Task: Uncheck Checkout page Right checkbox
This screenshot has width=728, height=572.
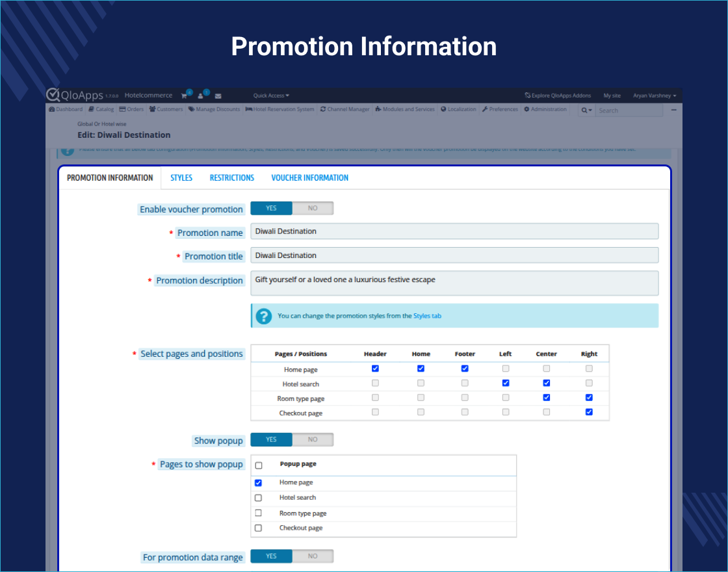Action: pyautogui.click(x=589, y=412)
